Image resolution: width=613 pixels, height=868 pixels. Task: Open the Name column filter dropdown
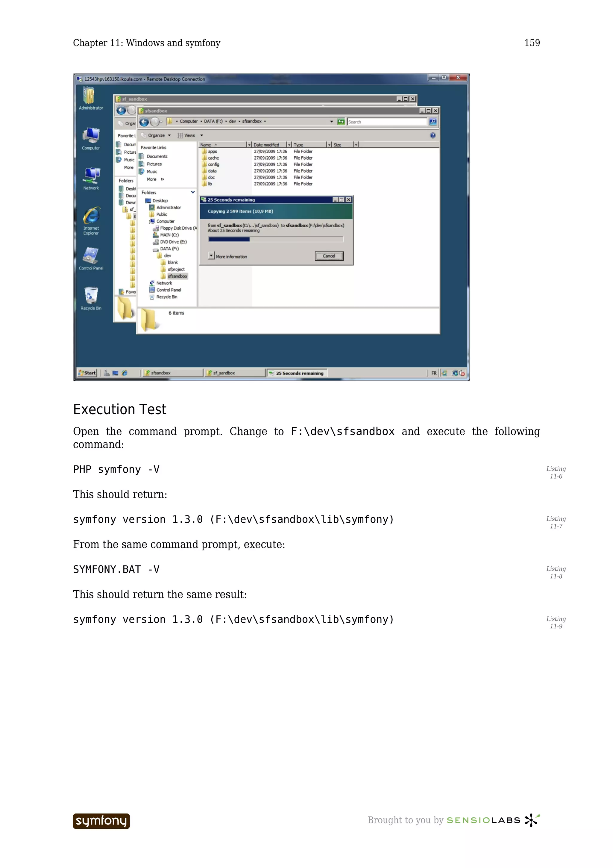(249, 145)
